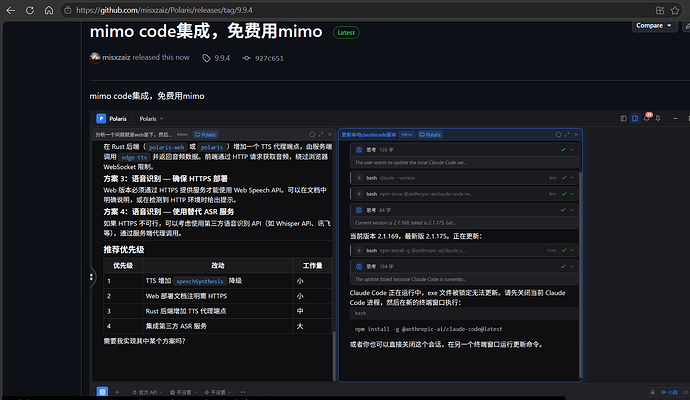Click the npm install claude-code@latest code line
Image resolution: width=690 pixels, height=400 pixels.
coord(428,329)
